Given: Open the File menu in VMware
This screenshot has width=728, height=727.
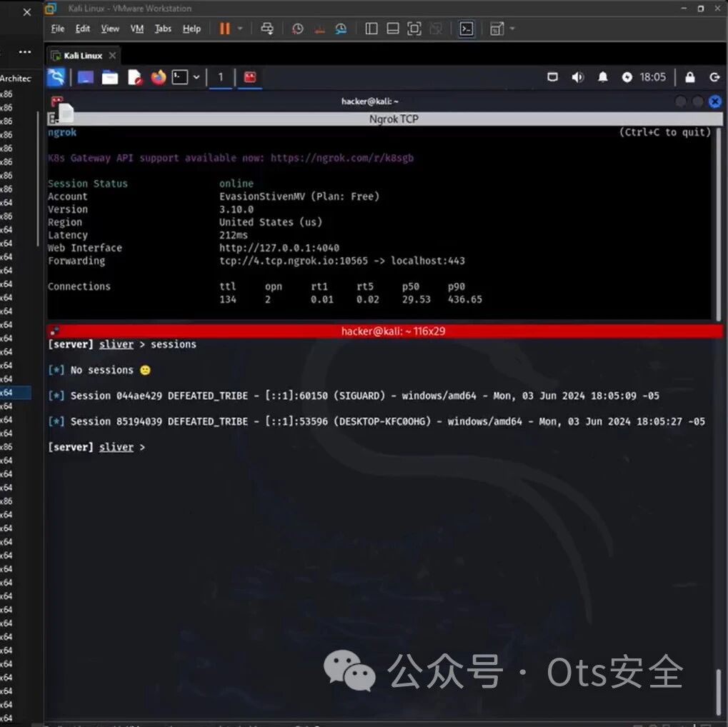Looking at the screenshot, I should click(58, 29).
